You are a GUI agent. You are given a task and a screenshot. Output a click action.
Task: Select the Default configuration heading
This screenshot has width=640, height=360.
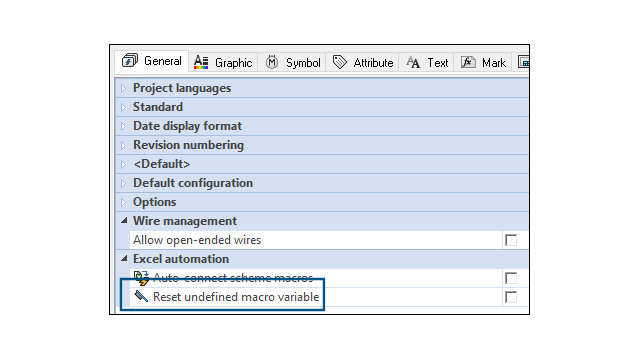193,183
